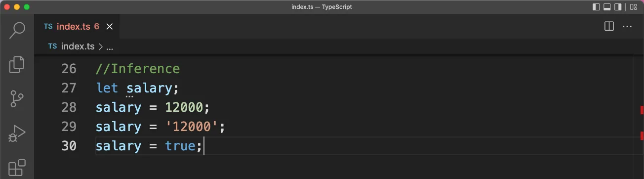The height and width of the screenshot is (179, 644).
Task: Click line number 29 in gutter
Action: pyautogui.click(x=69, y=127)
